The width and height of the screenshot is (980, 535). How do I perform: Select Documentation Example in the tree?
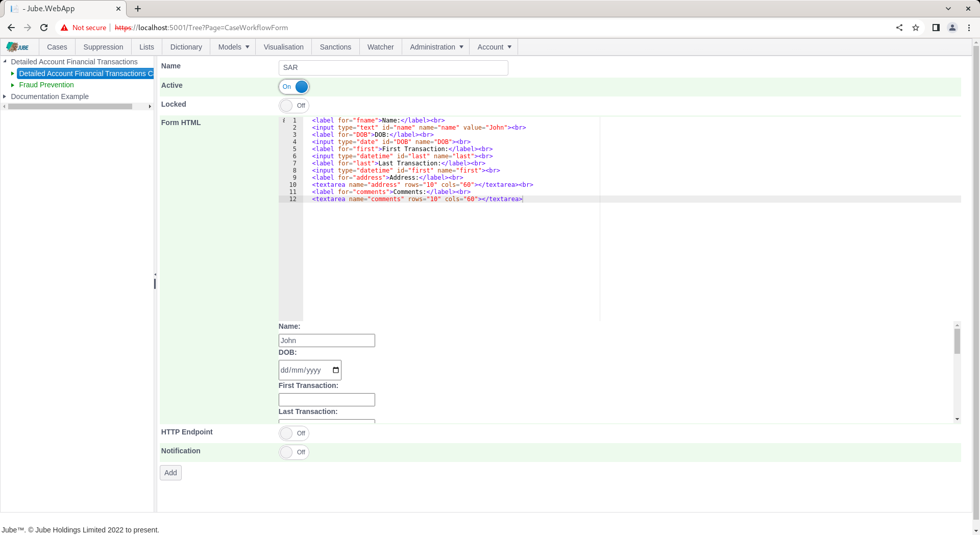[x=50, y=96]
